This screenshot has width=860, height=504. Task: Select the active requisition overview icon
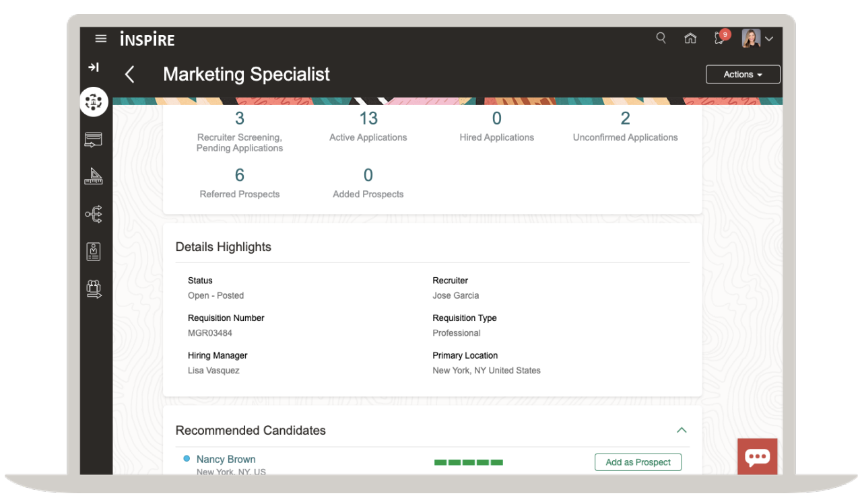94,102
